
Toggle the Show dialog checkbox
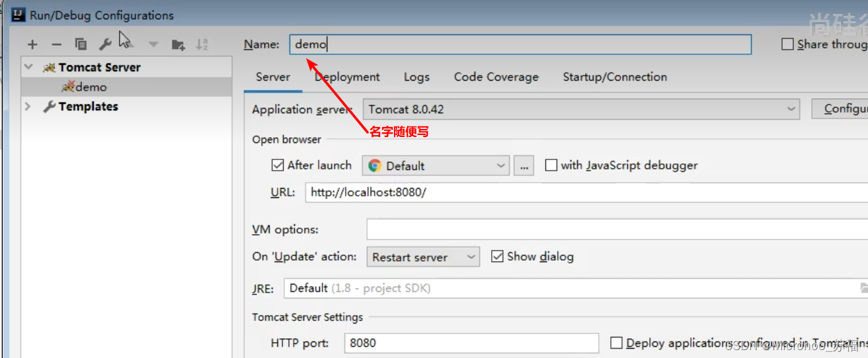tap(497, 256)
